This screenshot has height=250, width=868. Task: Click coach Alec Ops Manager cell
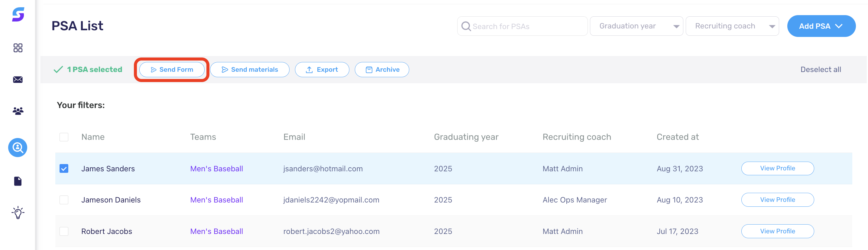(575, 200)
